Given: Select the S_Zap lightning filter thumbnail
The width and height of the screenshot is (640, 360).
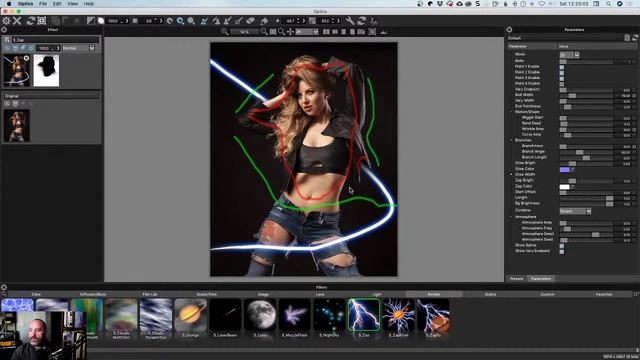Looking at the screenshot, I should (x=364, y=315).
